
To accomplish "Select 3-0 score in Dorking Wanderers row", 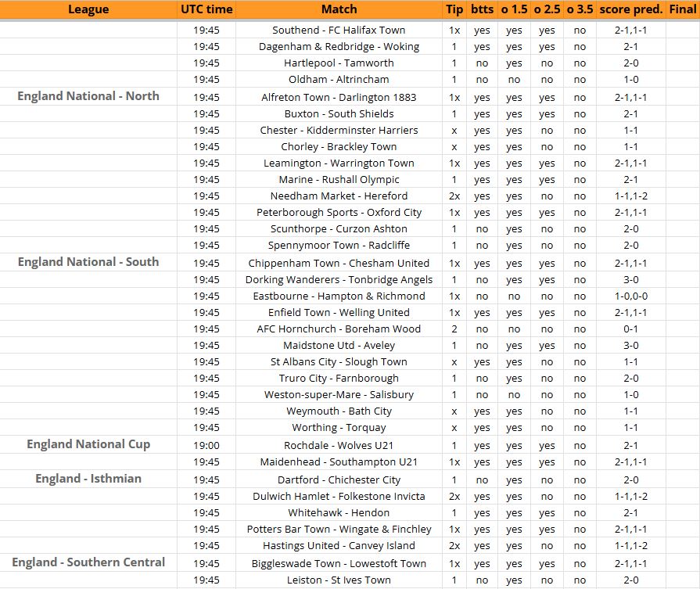I will click(631, 279).
